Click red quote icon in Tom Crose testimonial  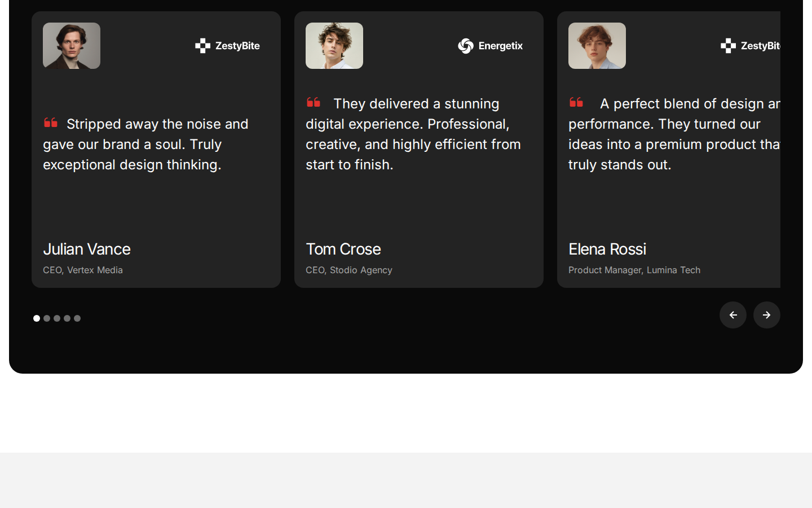coord(314,102)
